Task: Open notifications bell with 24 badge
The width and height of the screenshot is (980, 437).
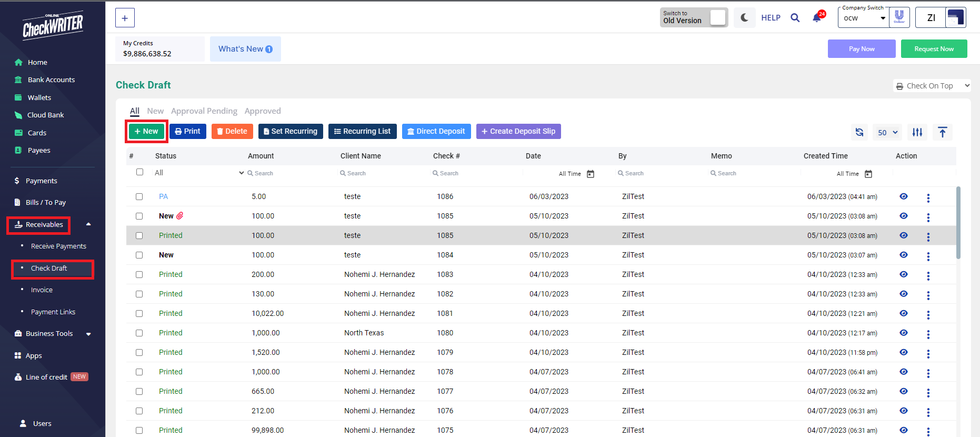Action: tap(817, 17)
